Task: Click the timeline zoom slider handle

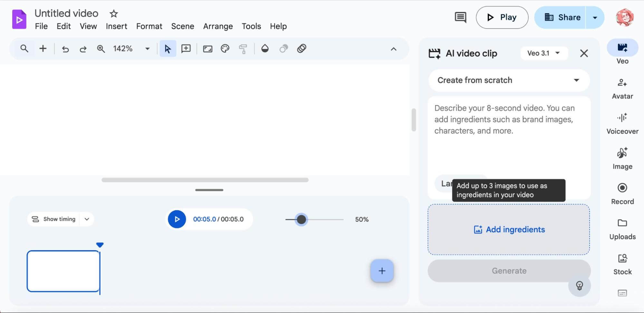Action: tap(301, 219)
